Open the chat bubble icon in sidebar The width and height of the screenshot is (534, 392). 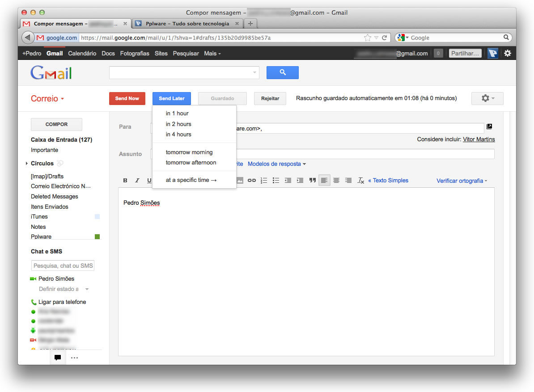click(58, 358)
